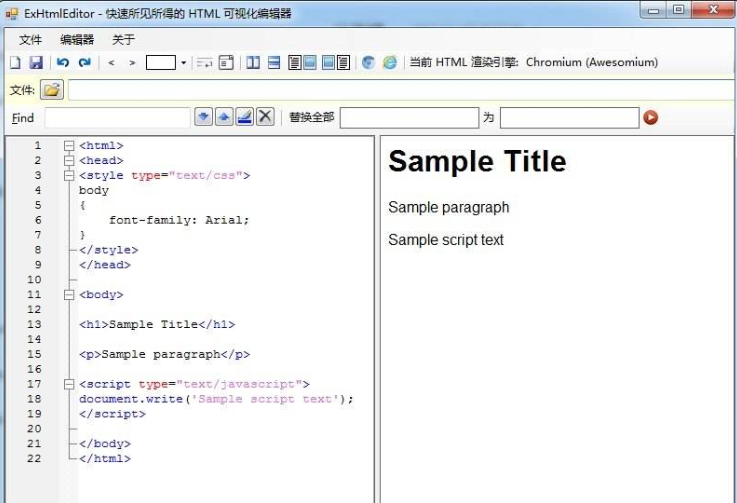Open the toolbar combo box dropdown arrow
This screenshot has width=737, height=503.
pos(183,63)
